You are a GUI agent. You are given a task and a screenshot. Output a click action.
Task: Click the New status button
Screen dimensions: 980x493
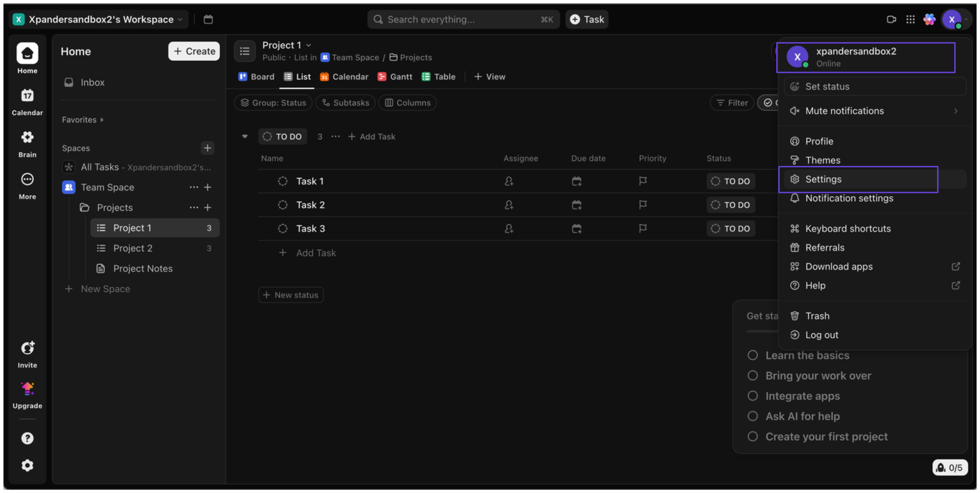click(x=291, y=295)
